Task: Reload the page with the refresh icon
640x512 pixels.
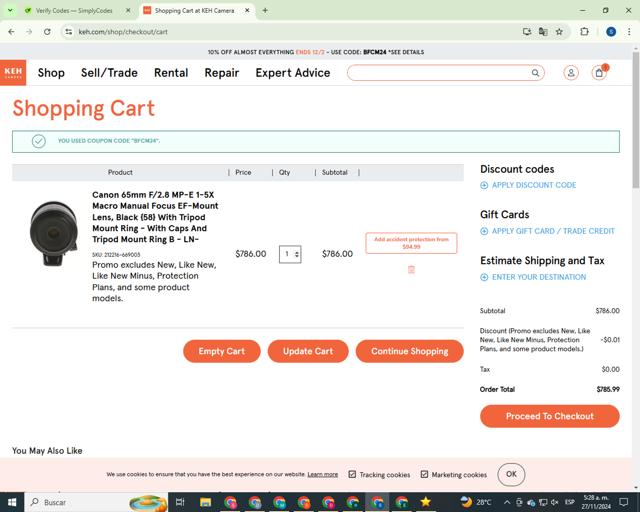Action: [x=47, y=32]
